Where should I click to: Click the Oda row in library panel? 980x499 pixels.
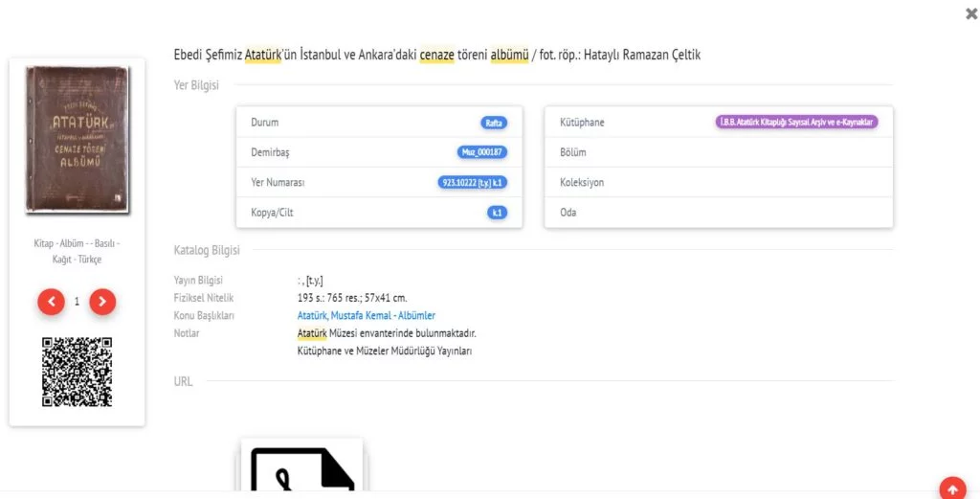718,213
